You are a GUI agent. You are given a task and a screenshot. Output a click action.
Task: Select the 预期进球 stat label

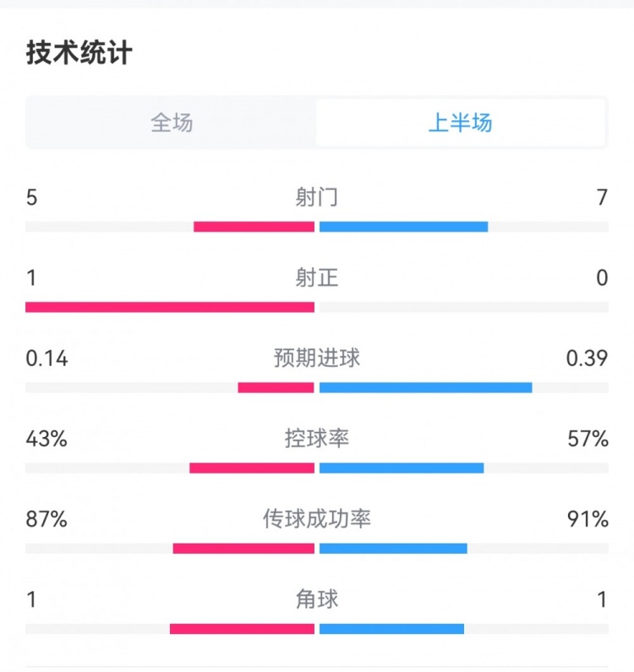[317, 358]
